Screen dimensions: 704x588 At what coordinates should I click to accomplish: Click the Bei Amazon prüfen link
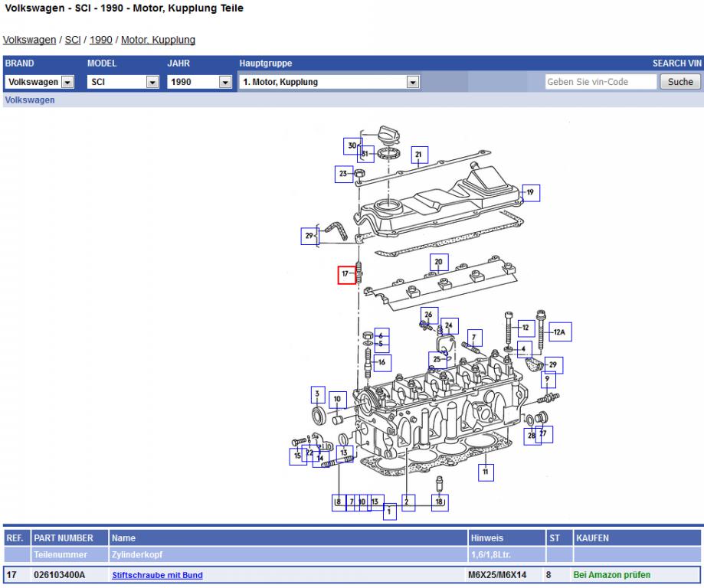(611, 575)
